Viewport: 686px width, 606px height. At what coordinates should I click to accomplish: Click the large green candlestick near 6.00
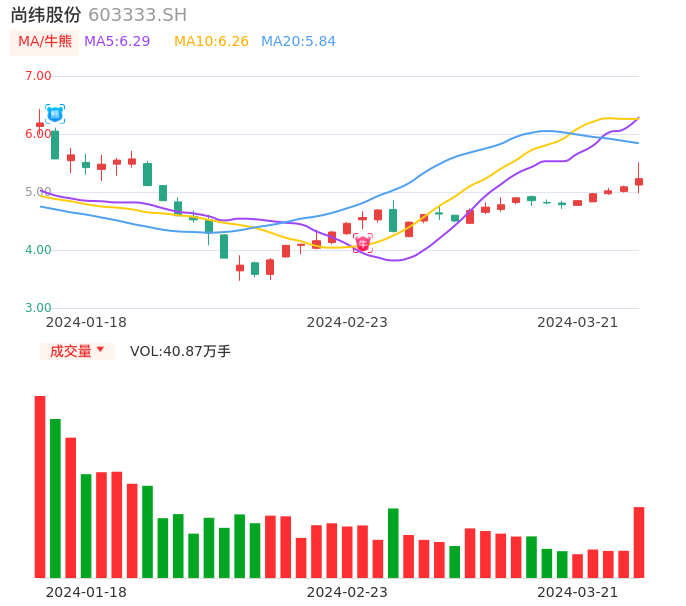point(55,145)
